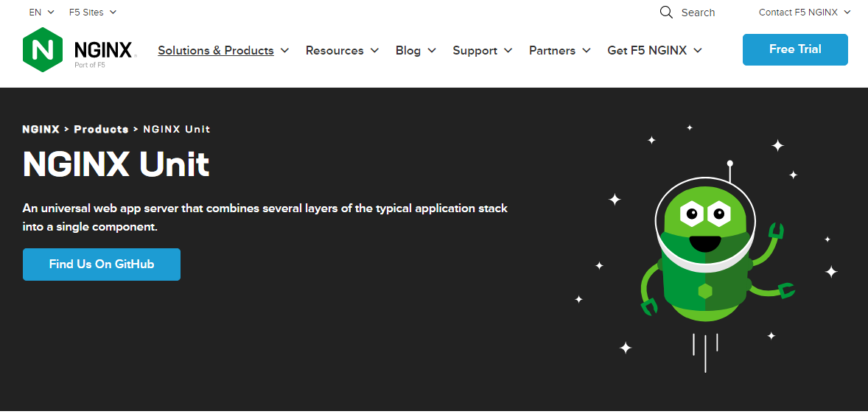Click the Free Trial button

click(x=795, y=49)
